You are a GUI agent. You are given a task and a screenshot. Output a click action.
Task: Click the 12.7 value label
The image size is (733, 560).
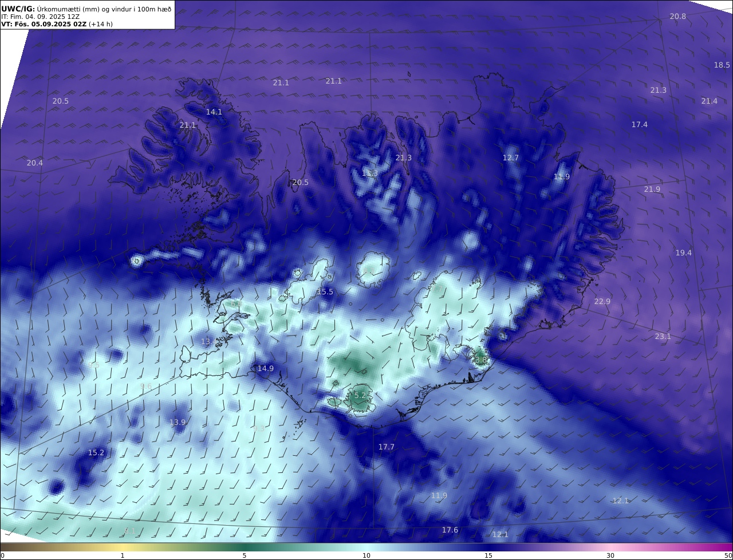point(511,158)
